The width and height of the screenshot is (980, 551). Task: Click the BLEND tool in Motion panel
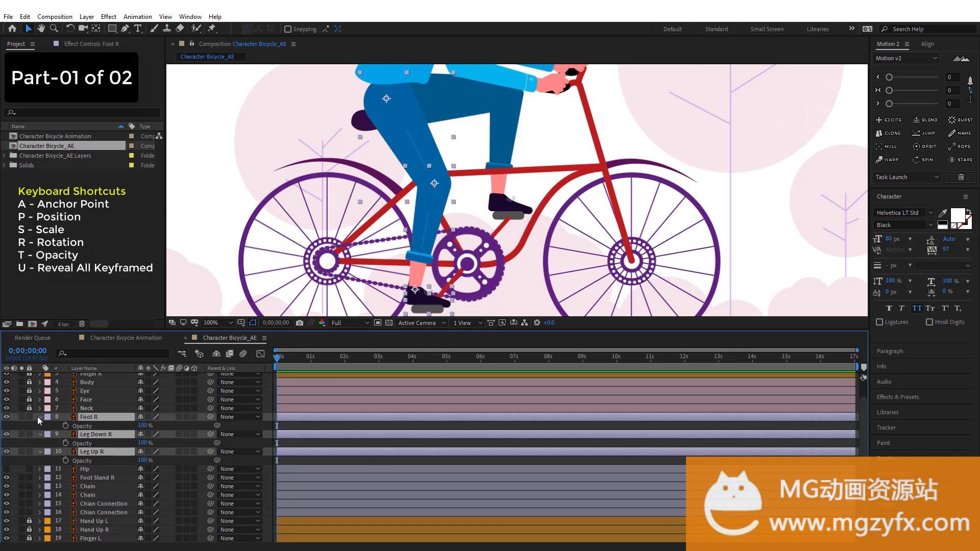click(x=925, y=120)
